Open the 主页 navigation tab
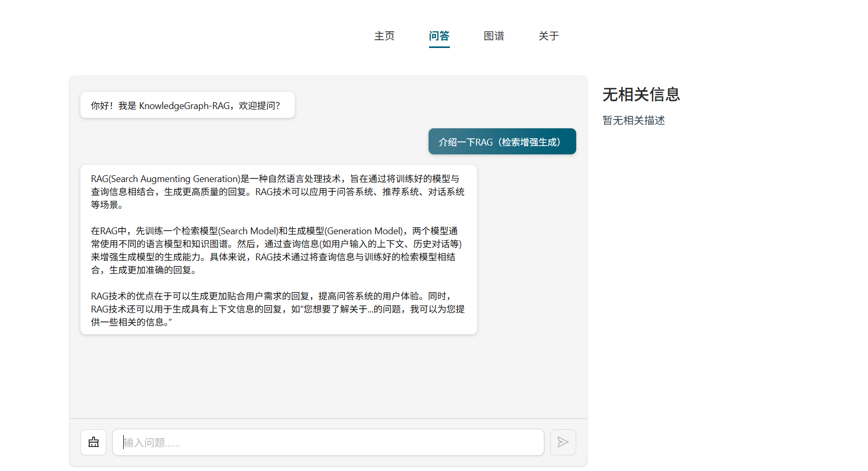 (385, 36)
